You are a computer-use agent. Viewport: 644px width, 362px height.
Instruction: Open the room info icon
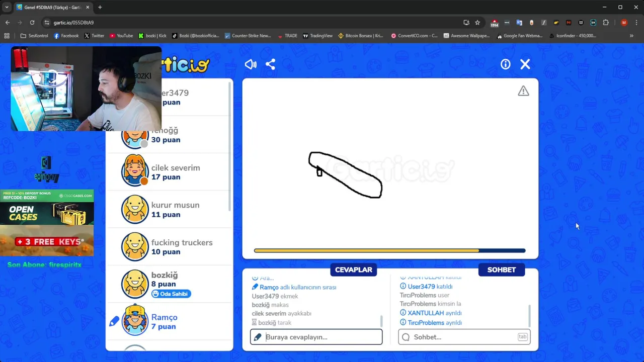[505, 64]
